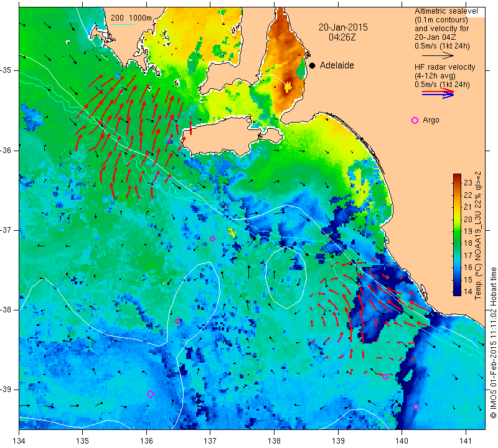
Task: Click the latitude axis label '-36'
Action: (7, 150)
